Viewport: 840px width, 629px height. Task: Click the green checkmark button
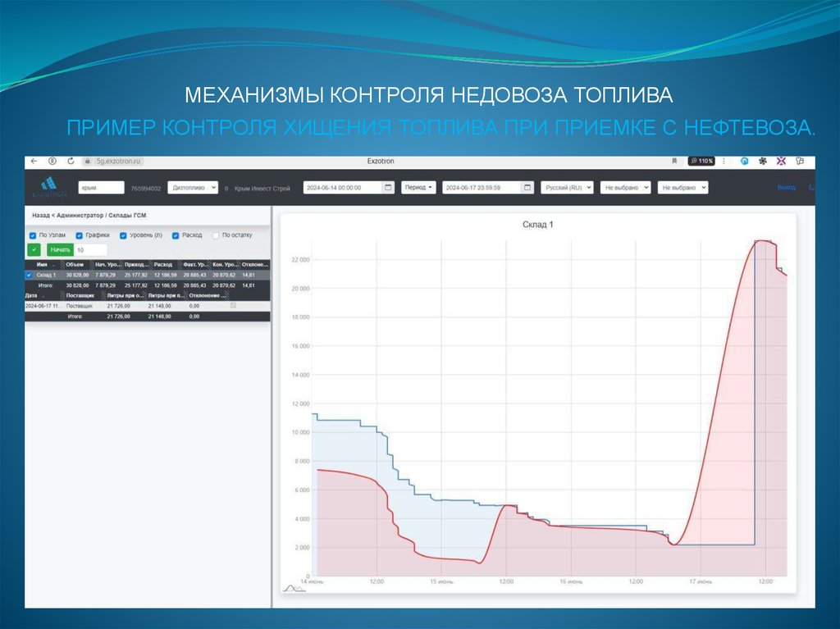pos(34,249)
